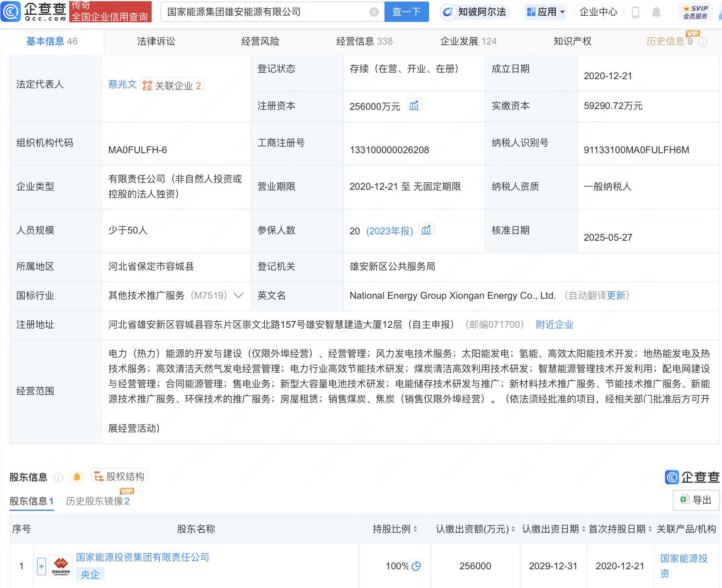Open 国家能源投资 related product link
This screenshot has width=722, height=588.
click(684, 566)
